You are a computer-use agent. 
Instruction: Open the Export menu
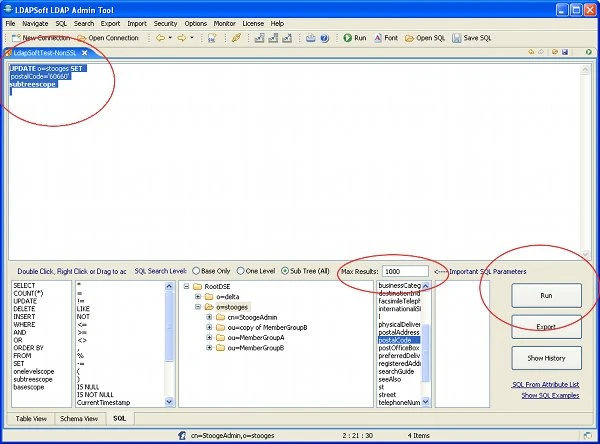click(110, 23)
